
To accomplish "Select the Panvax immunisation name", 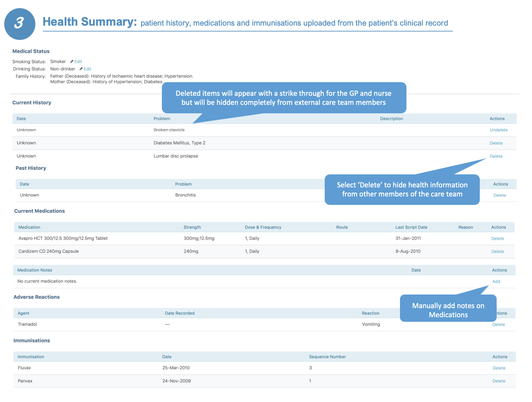I will coord(25,381).
